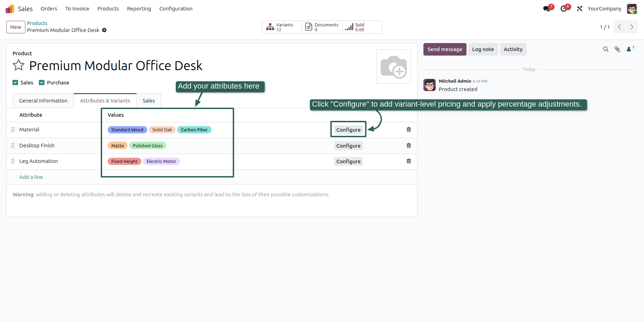
Task: Grab the Leg Automation row drag handle
Action: [x=13, y=161]
